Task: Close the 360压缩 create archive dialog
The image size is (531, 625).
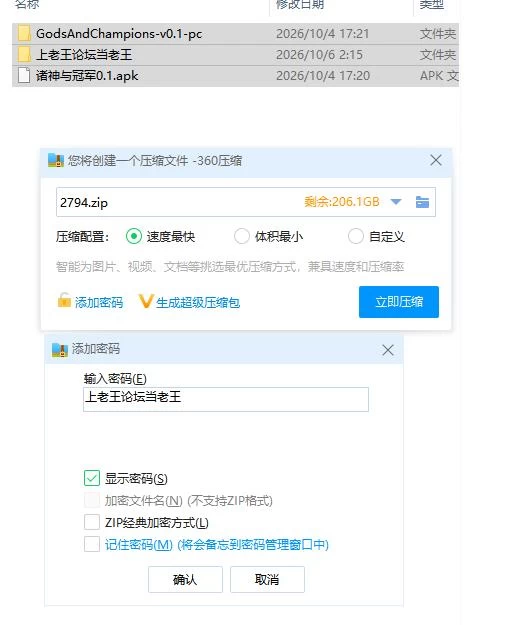Action: point(436,160)
